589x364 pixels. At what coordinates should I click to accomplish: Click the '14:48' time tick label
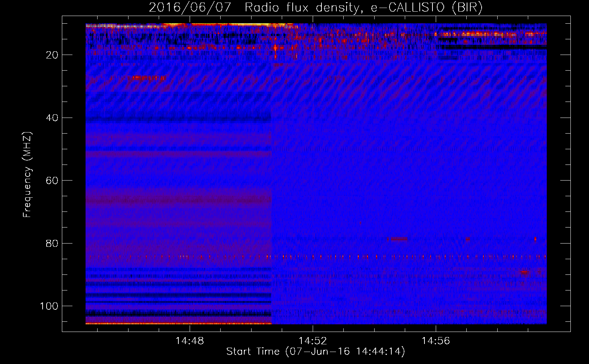[190, 341]
